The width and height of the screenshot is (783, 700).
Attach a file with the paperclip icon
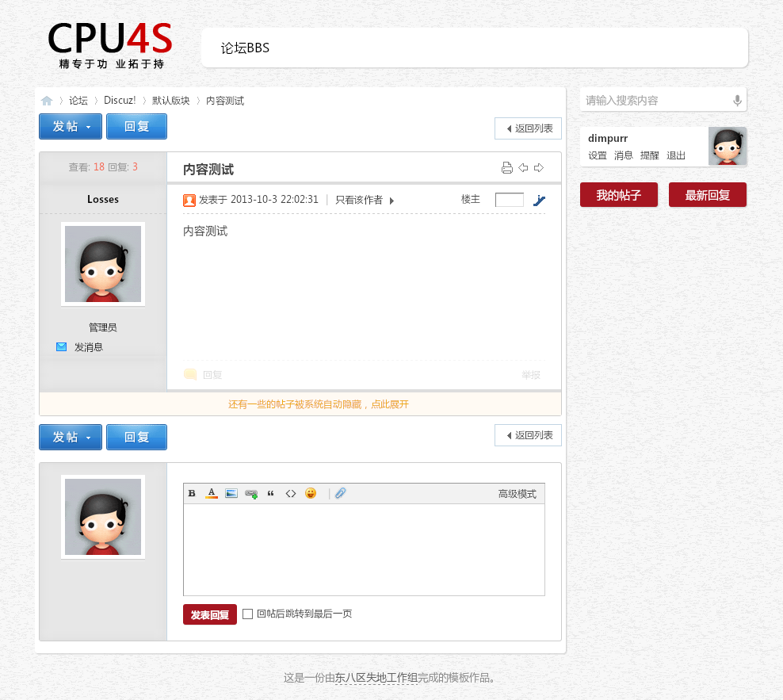click(x=341, y=494)
